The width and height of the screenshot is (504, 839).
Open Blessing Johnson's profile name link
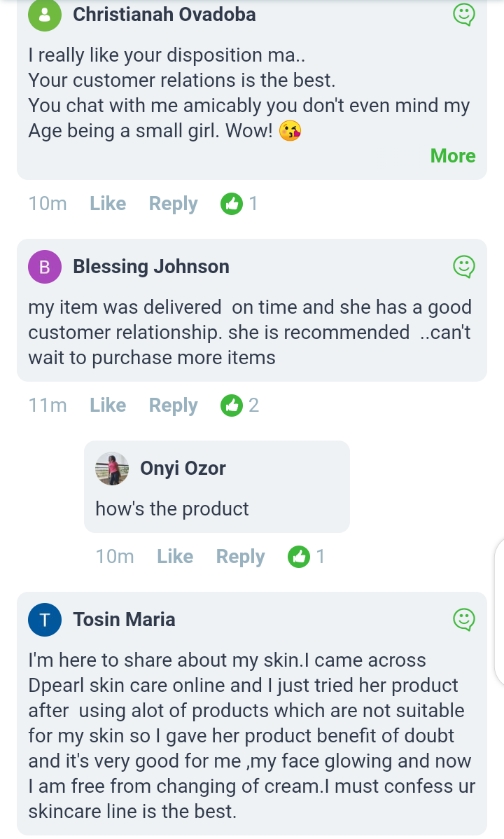(151, 267)
